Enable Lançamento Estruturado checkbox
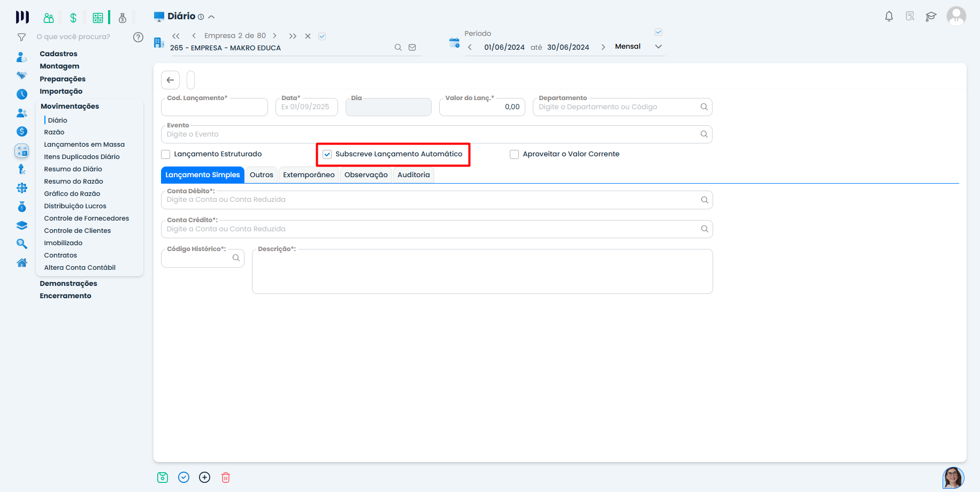980x492 pixels. (166, 155)
